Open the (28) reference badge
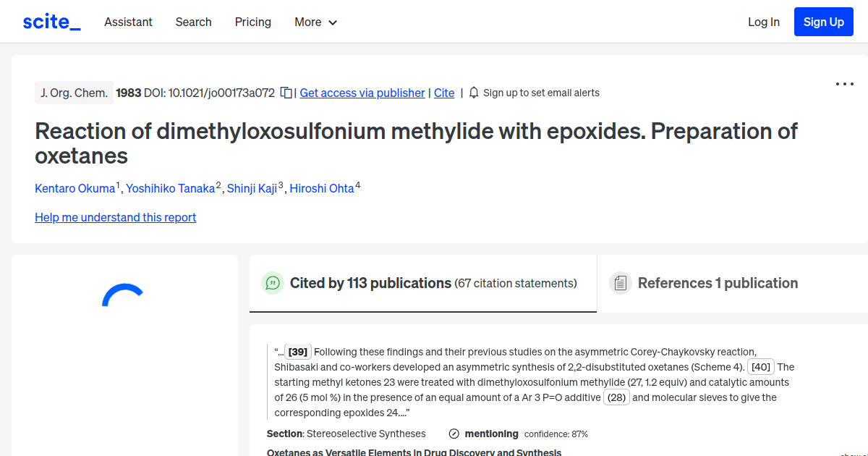This screenshot has width=868, height=456. click(x=616, y=397)
